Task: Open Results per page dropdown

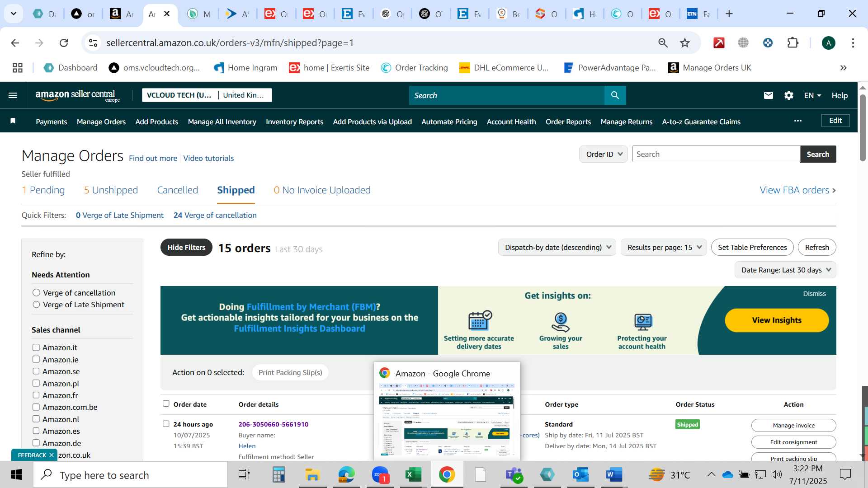Action: [x=664, y=247]
